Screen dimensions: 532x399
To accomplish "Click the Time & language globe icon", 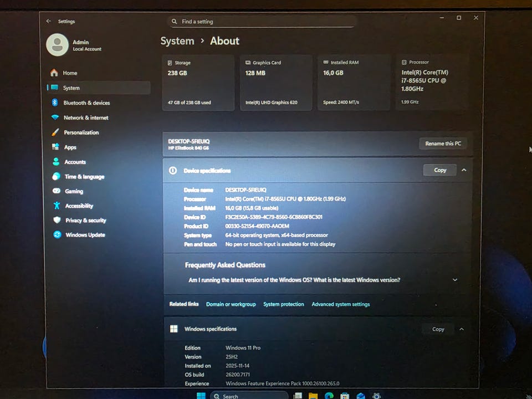I will [57, 176].
